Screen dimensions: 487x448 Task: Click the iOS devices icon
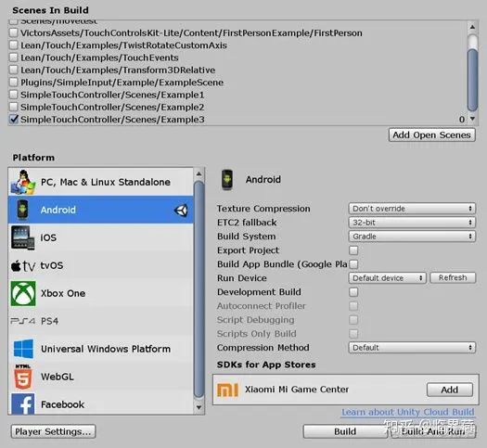[x=22, y=237]
